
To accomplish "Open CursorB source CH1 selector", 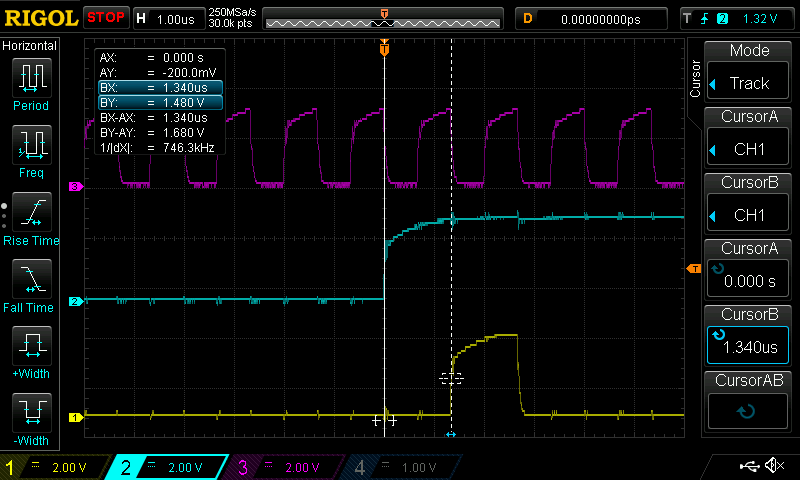I will pos(748,212).
